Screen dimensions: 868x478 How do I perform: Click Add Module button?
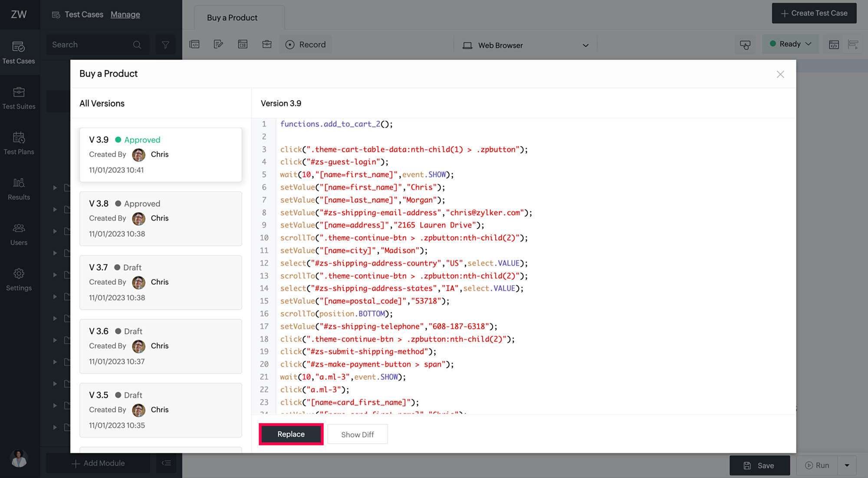click(98, 463)
